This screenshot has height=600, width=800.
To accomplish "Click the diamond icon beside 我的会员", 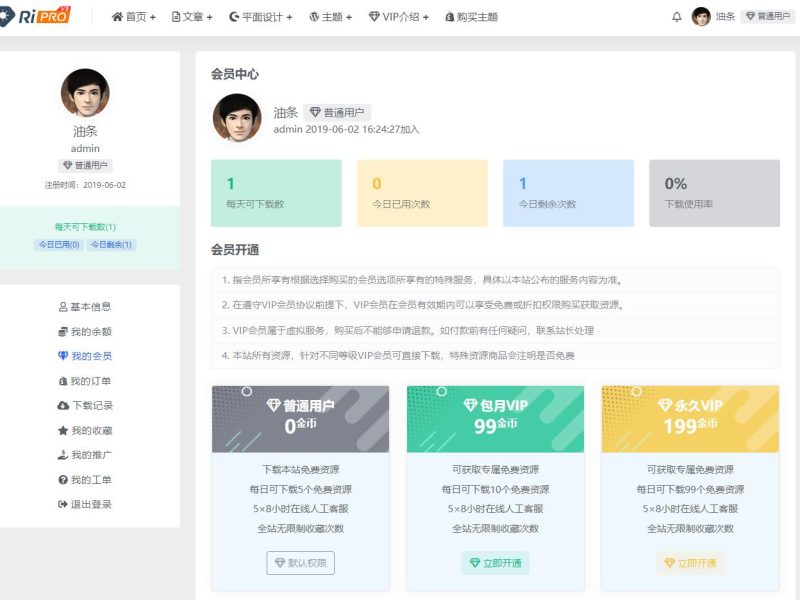I will 63,356.
